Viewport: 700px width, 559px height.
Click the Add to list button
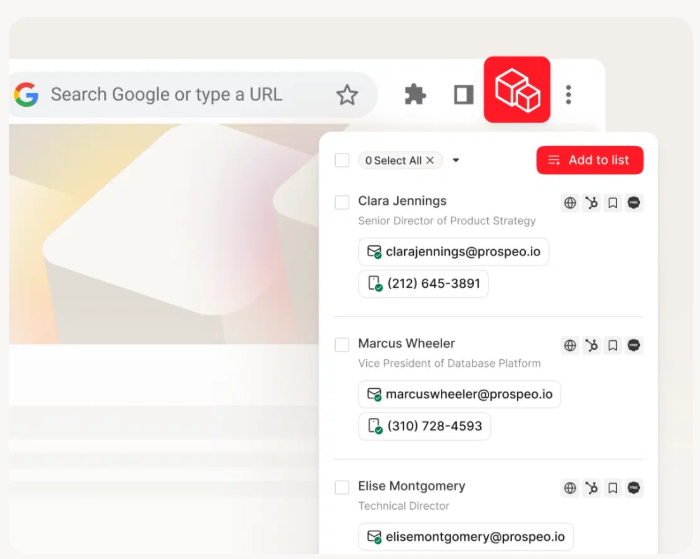click(589, 160)
